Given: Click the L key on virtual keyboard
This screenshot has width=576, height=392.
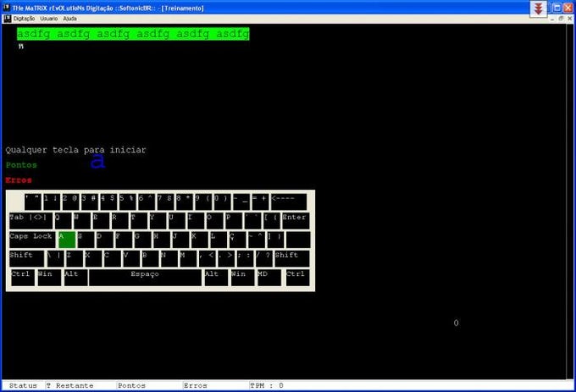Looking at the screenshot, I should click(219, 240).
